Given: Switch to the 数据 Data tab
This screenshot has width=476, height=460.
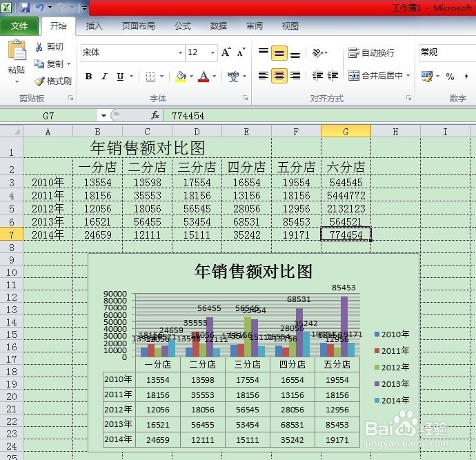Looking at the screenshot, I should coord(219,26).
